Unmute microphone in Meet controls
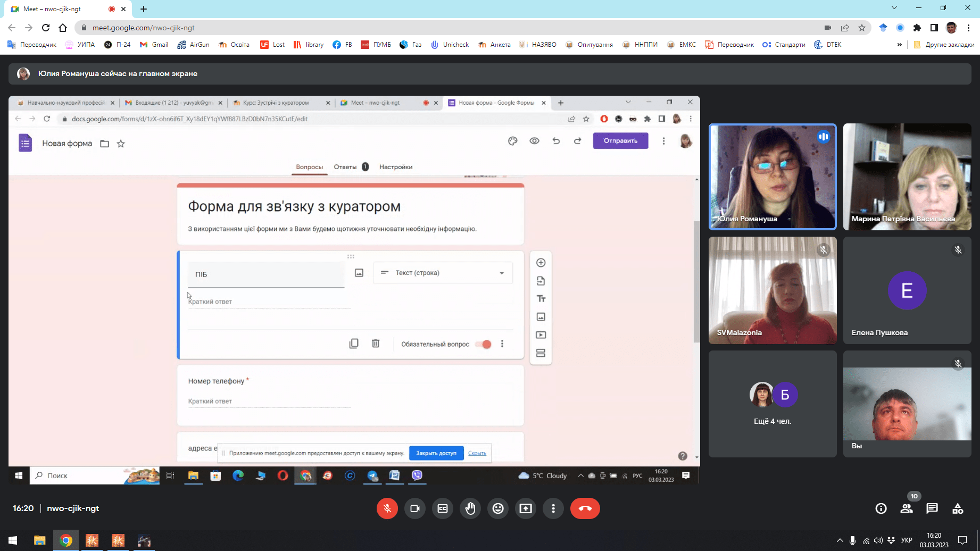The image size is (980, 551). point(387,508)
